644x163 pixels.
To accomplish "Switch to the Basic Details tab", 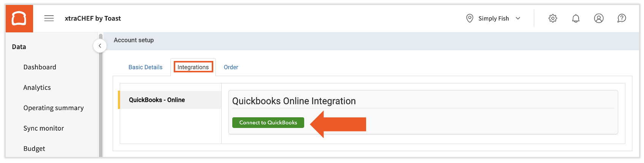I will pos(145,67).
